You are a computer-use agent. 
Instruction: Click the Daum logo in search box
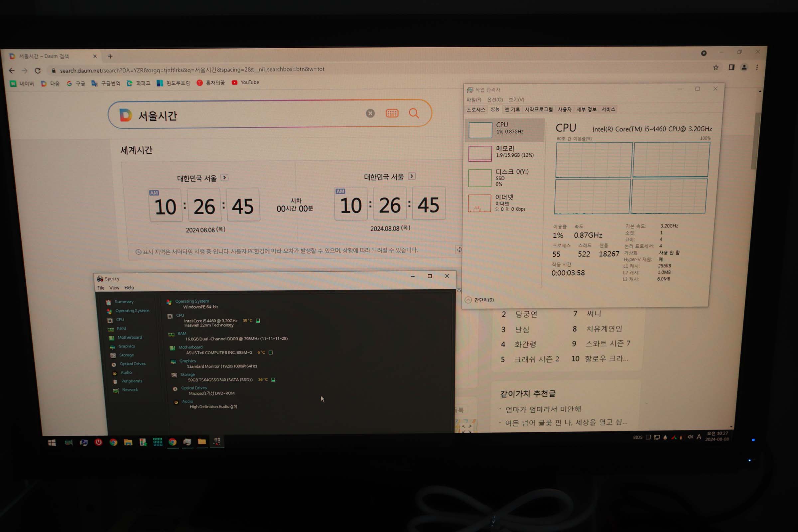coord(126,115)
